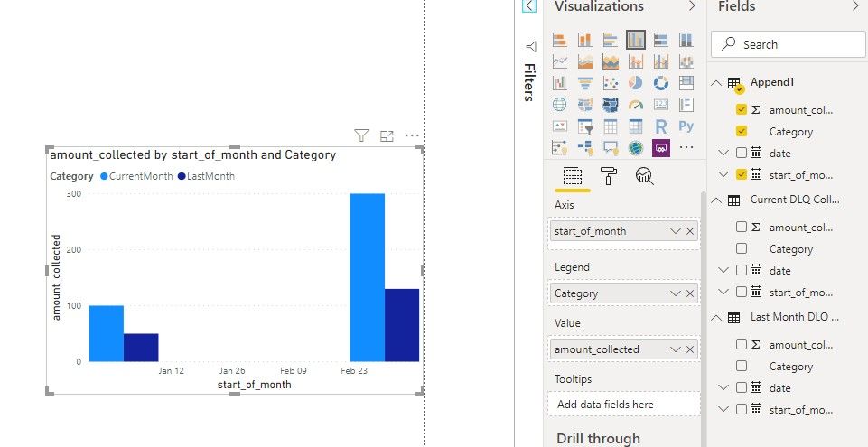Collapse the Current DLQ Coll table
Viewport: 868px width, 447px height.
coord(716,200)
